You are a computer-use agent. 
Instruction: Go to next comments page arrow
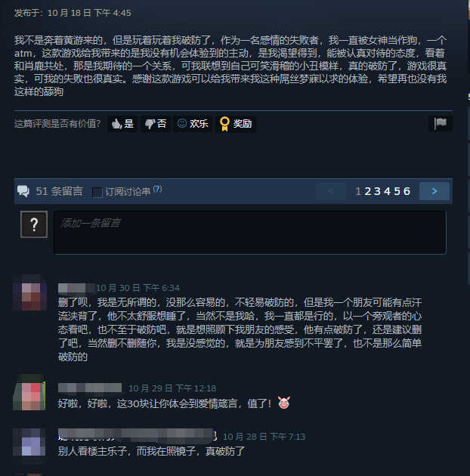click(x=434, y=191)
